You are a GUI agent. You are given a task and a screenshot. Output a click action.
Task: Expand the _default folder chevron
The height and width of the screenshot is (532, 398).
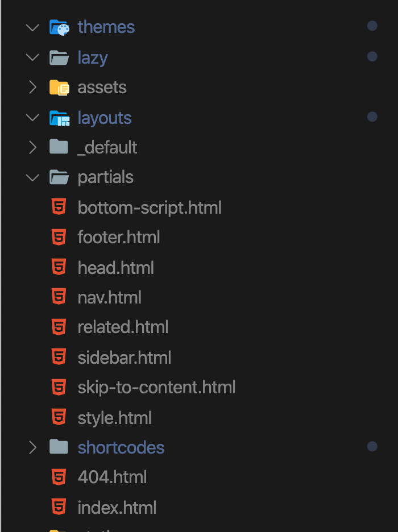[x=32, y=147]
